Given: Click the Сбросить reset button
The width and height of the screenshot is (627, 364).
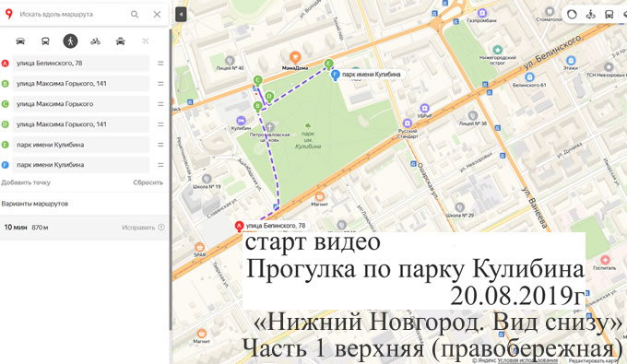Looking at the screenshot, I should (148, 182).
